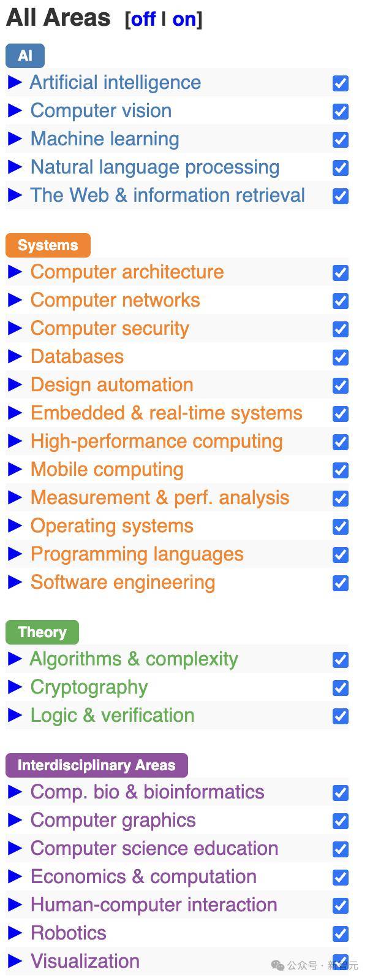Uncheck the Machine learning checkbox
Image resolution: width=370 pixels, height=980 pixels.
coord(341,139)
